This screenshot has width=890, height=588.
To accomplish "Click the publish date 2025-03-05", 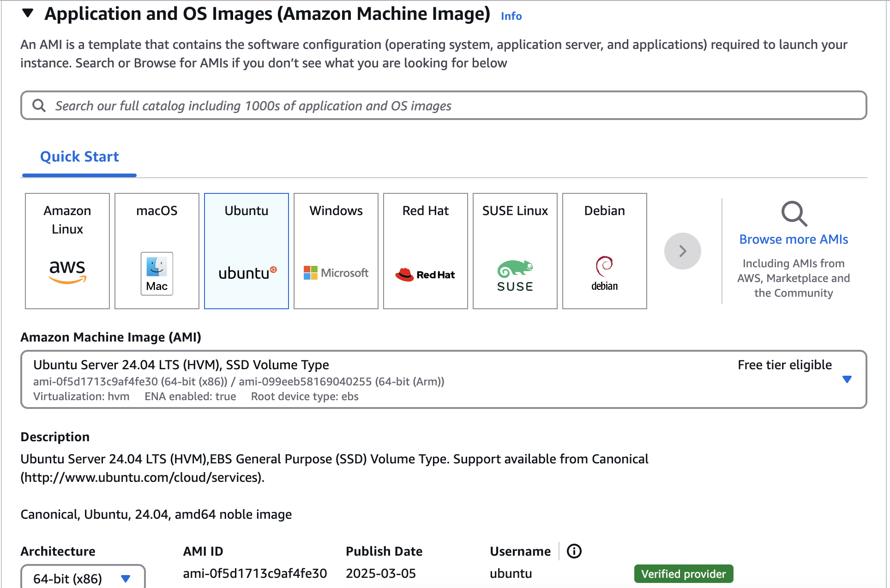I will pos(381,573).
